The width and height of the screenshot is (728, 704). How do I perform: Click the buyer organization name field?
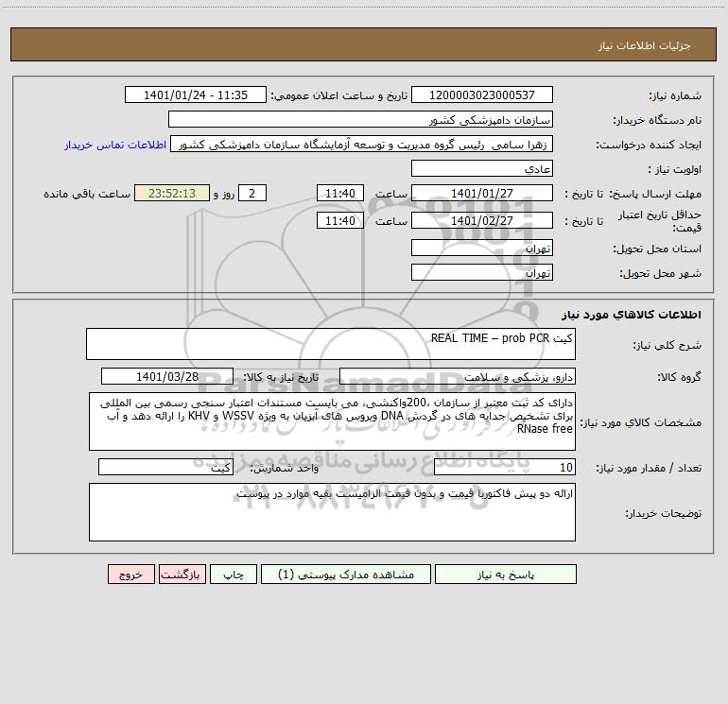(360, 119)
